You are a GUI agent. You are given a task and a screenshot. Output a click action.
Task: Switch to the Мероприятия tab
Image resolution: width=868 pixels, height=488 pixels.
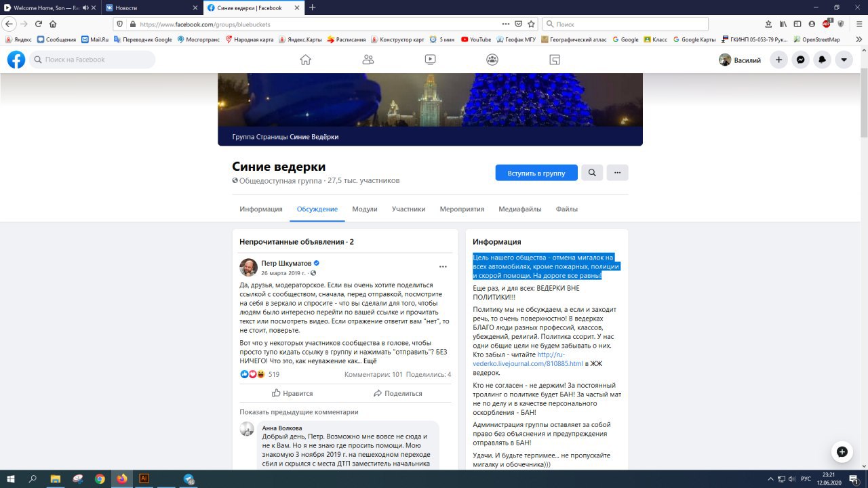462,209
